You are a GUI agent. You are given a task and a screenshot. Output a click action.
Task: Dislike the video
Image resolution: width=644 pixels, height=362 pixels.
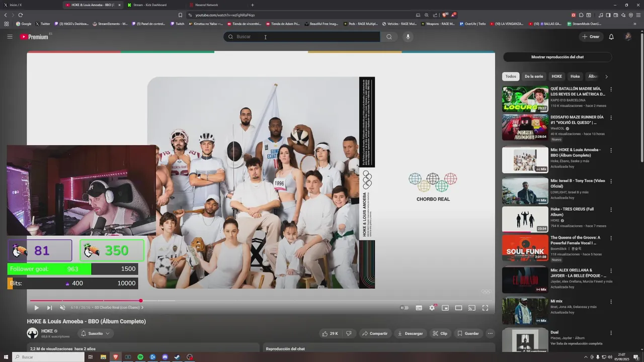click(349, 333)
